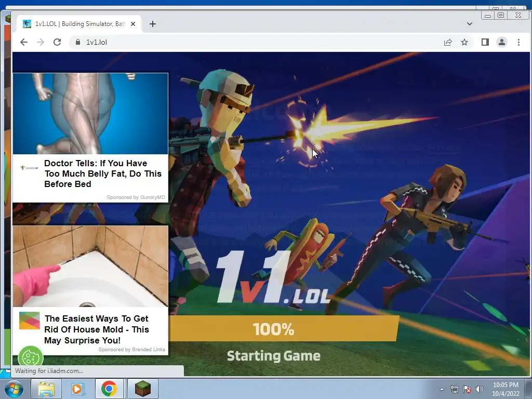The image size is (532, 399).
Task: Open the Windows Start menu
Action: pos(14,389)
